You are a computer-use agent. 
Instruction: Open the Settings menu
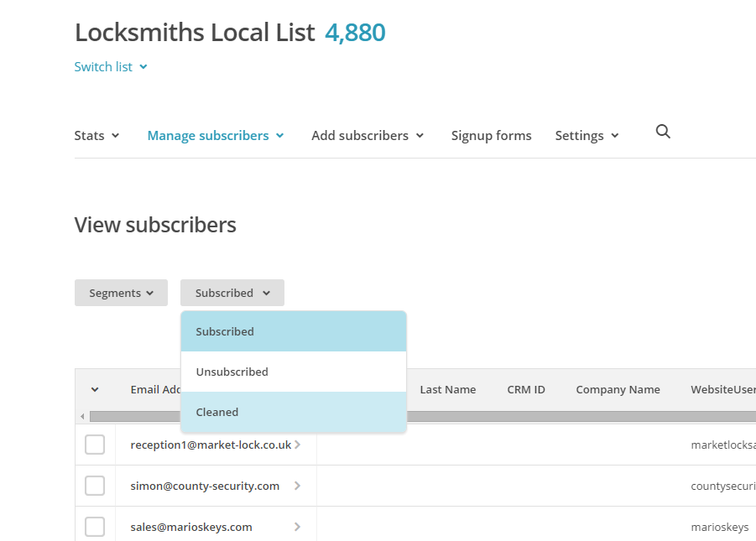(587, 136)
